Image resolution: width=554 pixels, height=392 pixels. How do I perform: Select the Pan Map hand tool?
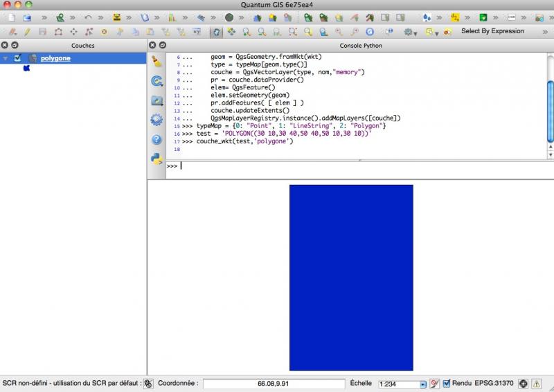(216, 31)
